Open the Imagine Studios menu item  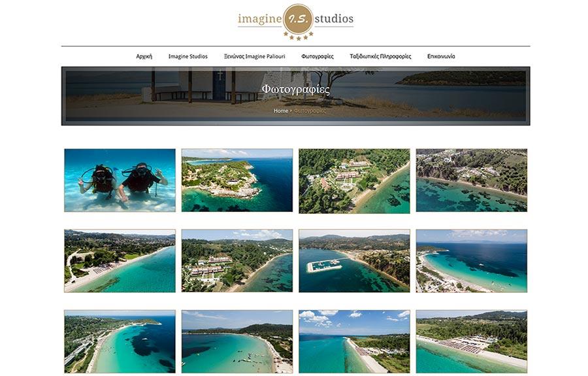pos(188,56)
